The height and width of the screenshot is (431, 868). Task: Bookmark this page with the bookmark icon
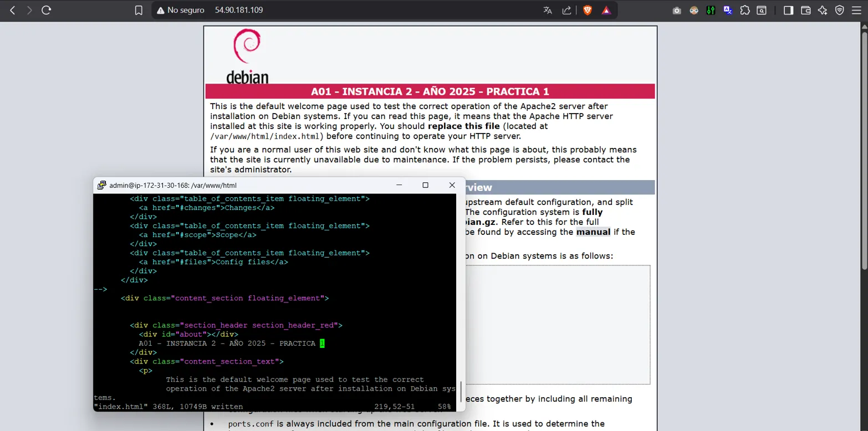click(x=139, y=11)
